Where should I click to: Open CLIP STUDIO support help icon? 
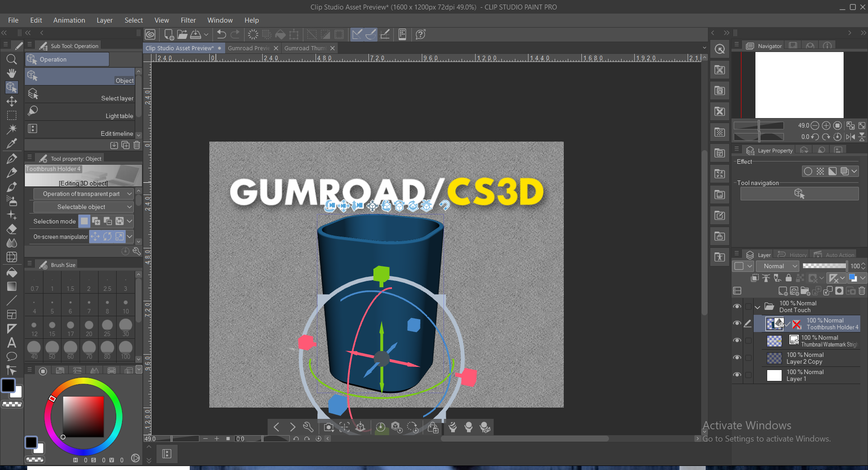coord(420,34)
